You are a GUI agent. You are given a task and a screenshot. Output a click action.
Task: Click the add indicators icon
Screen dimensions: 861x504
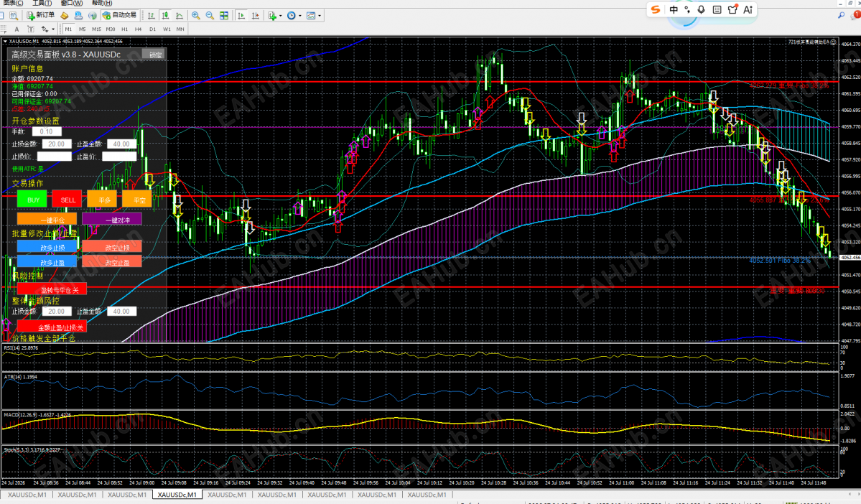click(272, 15)
